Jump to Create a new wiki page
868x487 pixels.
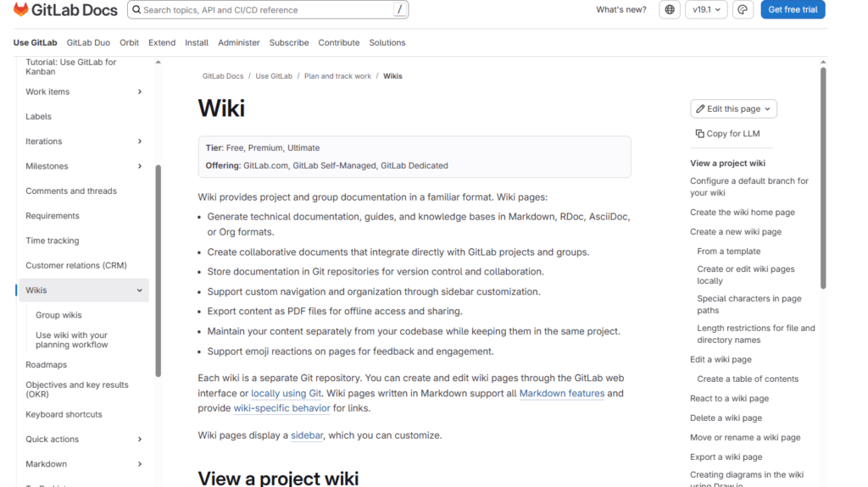(x=736, y=232)
